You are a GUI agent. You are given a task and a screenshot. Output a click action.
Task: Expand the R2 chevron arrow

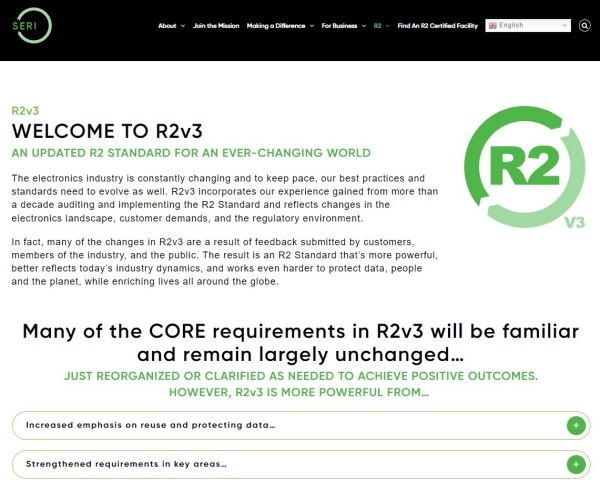coord(388,26)
